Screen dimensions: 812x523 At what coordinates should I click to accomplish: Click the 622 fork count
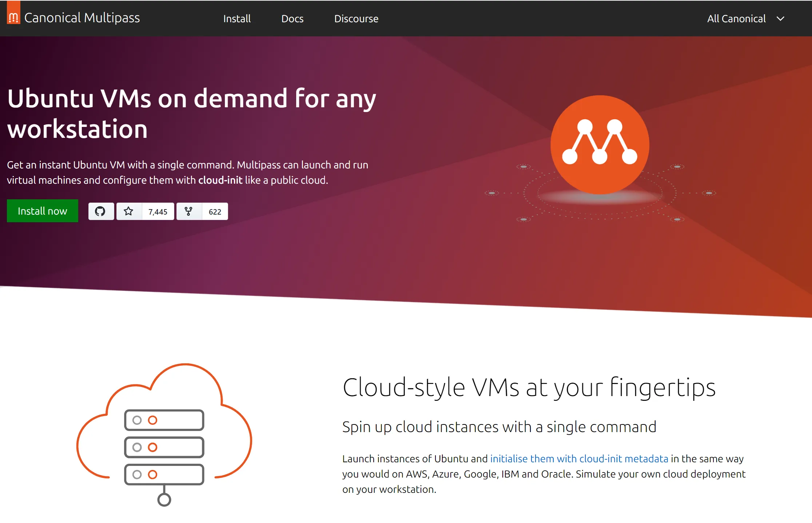tap(215, 212)
